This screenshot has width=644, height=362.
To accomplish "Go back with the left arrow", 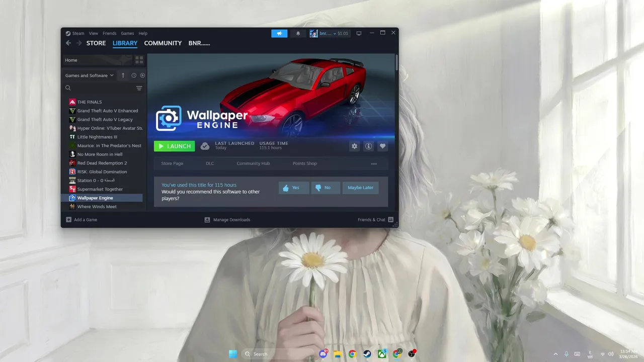I will [68, 43].
